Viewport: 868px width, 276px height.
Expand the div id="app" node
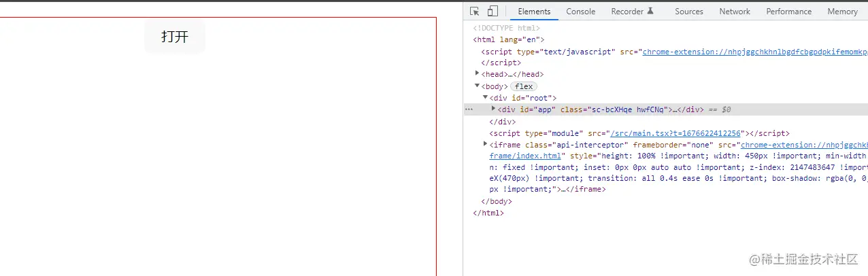pos(493,109)
